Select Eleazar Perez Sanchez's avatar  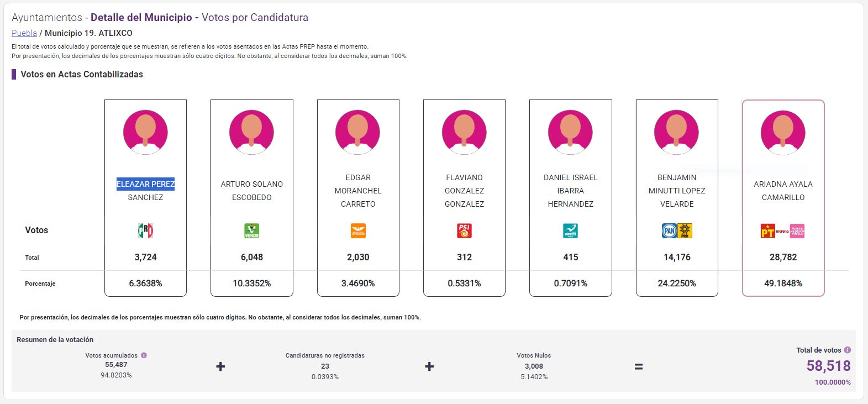click(x=145, y=132)
